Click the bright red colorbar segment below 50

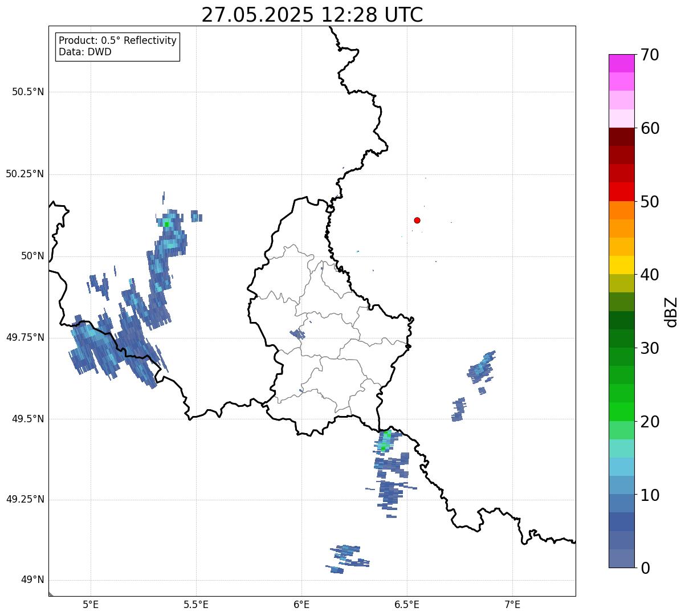click(x=621, y=191)
